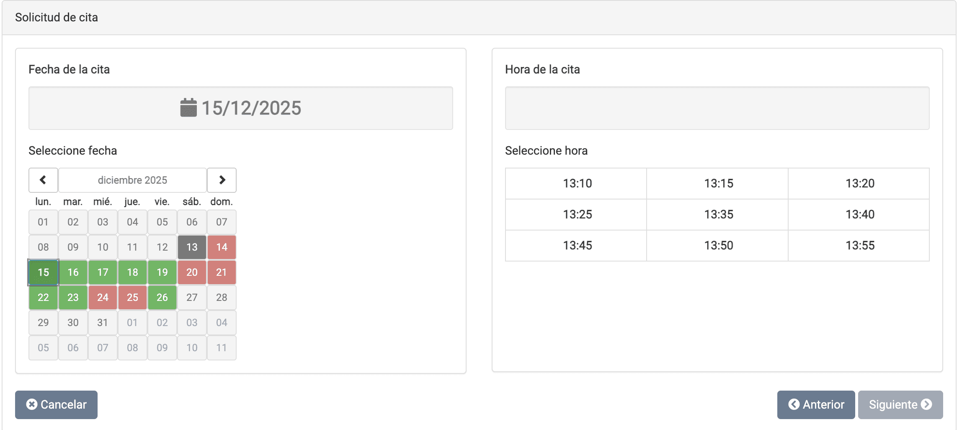
Task: Pick the 13:20 time slot
Action: coord(859,184)
